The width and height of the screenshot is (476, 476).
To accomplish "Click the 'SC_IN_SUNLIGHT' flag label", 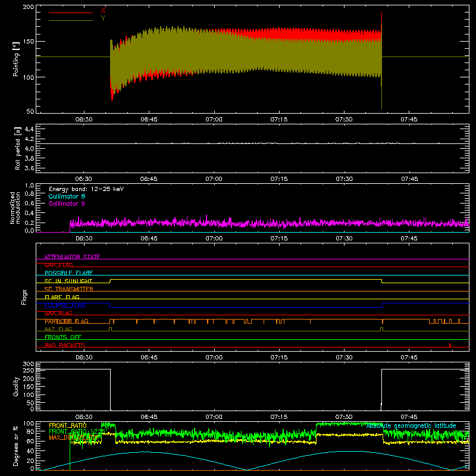I will point(68,281).
